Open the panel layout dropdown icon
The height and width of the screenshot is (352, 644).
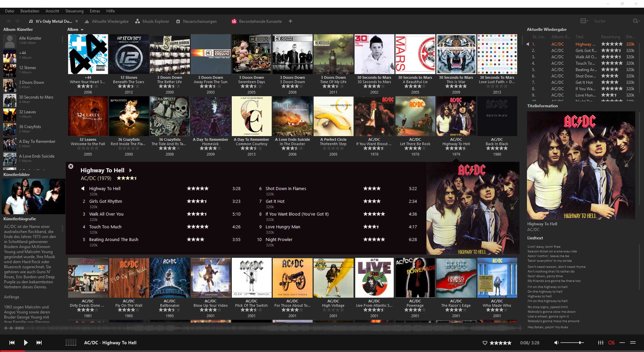(584, 21)
